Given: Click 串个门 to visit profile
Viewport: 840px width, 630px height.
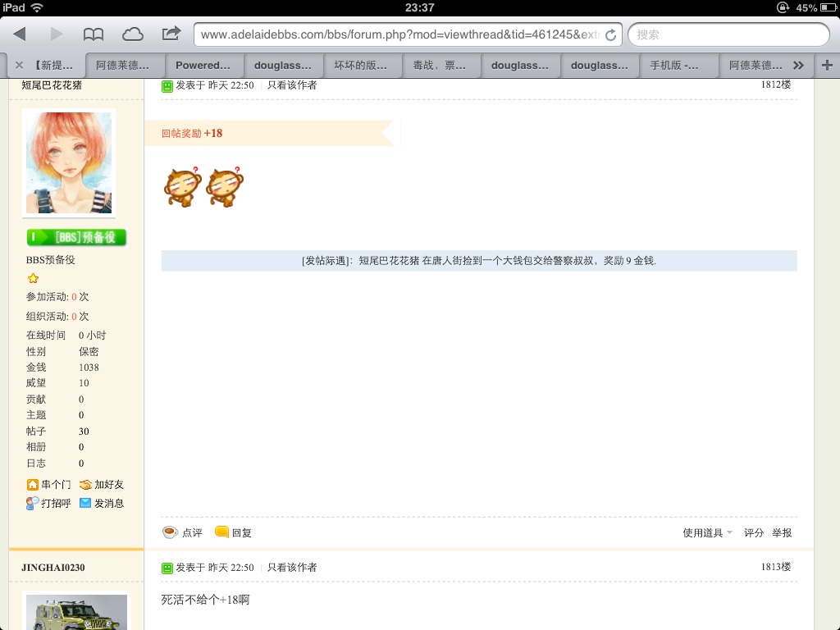Looking at the screenshot, I should [x=48, y=485].
